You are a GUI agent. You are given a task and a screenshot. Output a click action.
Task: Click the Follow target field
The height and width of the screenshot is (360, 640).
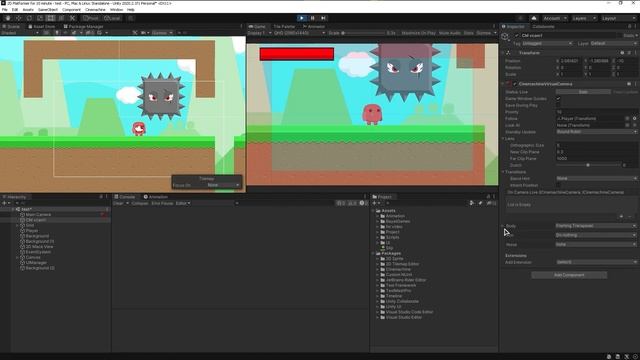click(x=590, y=118)
